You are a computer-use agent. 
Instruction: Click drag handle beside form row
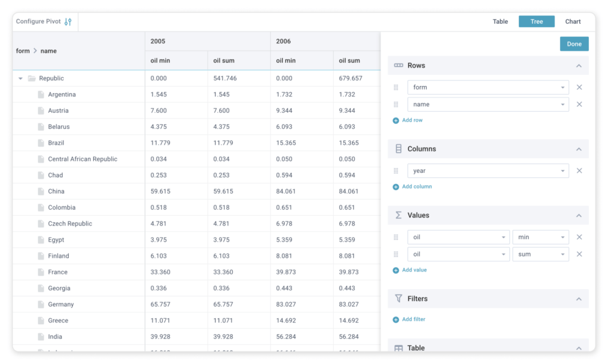tap(396, 87)
